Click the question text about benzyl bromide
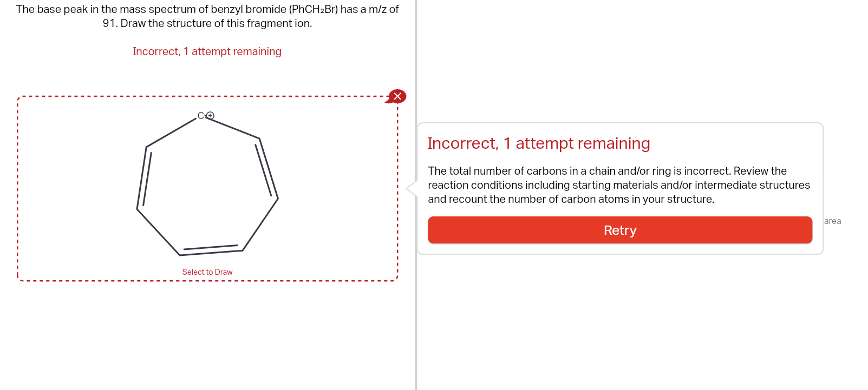 point(207,16)
